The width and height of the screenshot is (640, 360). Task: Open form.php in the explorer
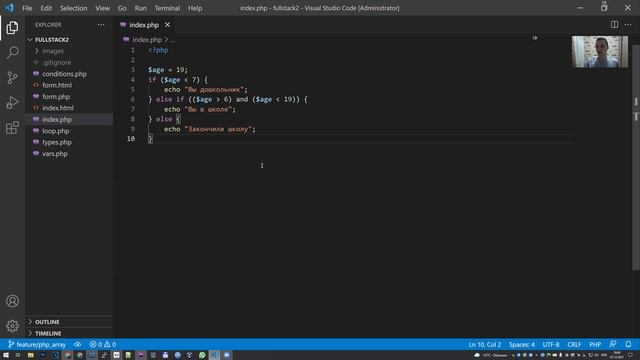click(x=56, y=97)
